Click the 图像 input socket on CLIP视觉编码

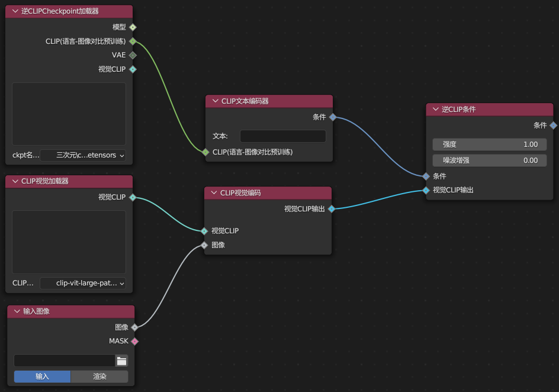[204, 245]
